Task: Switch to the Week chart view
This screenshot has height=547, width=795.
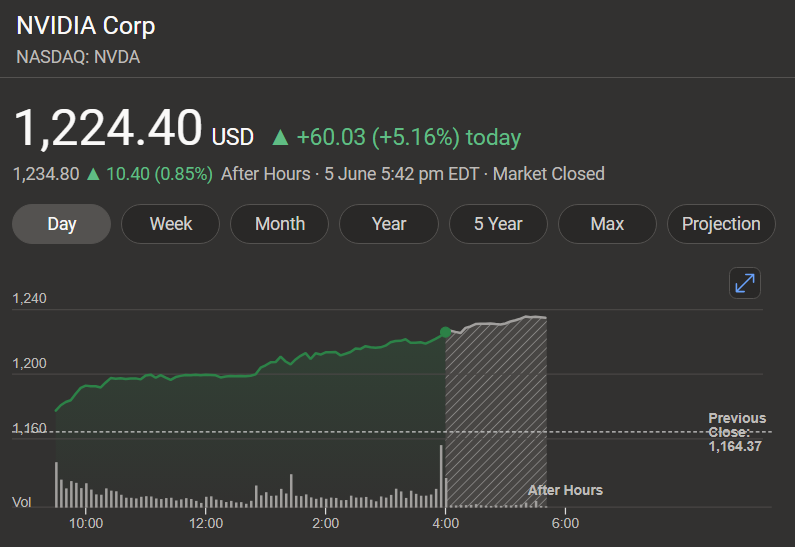Action: (x=170, y=224)
